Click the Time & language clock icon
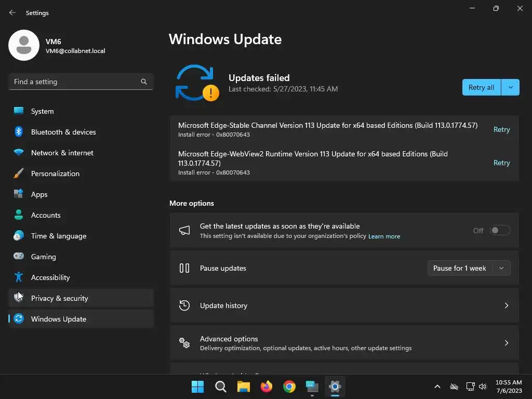This screenshot has width=532, height=399. point(19,235)
